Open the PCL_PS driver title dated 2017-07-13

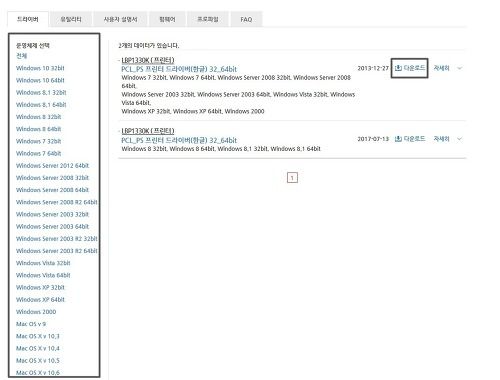(x=179, y=140)
